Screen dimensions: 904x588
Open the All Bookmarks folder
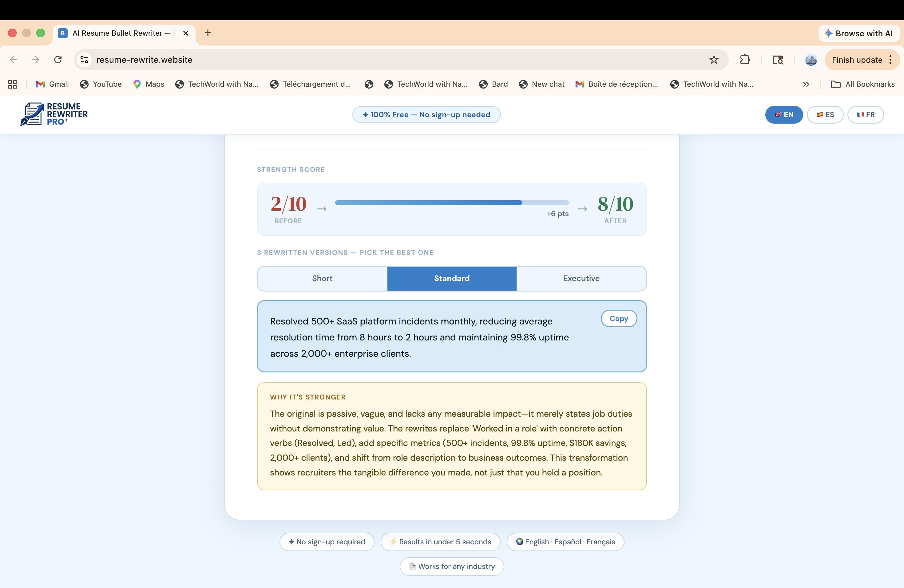[x=863, y=84]
